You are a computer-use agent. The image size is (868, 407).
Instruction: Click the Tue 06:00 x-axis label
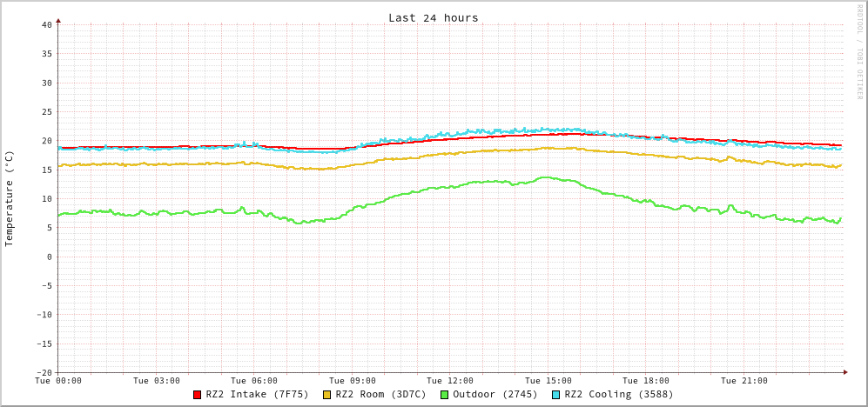pyautogui.click(x=254, y=381)
